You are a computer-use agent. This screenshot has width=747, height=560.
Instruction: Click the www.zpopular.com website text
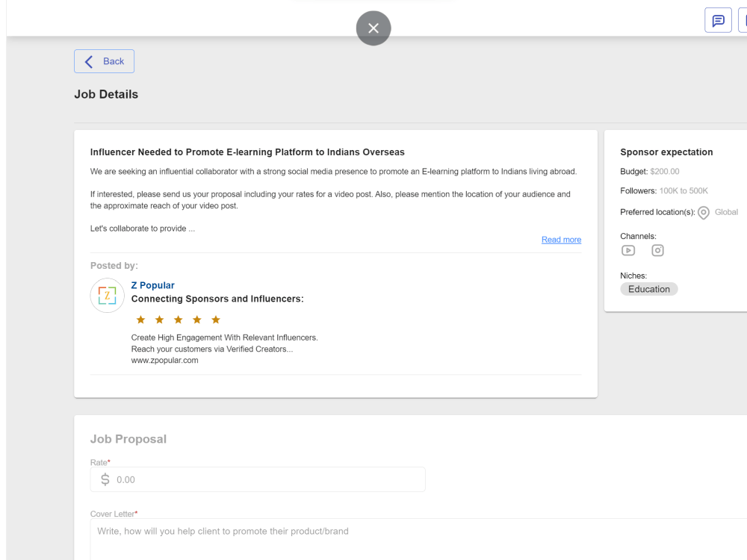coord(165,361)
